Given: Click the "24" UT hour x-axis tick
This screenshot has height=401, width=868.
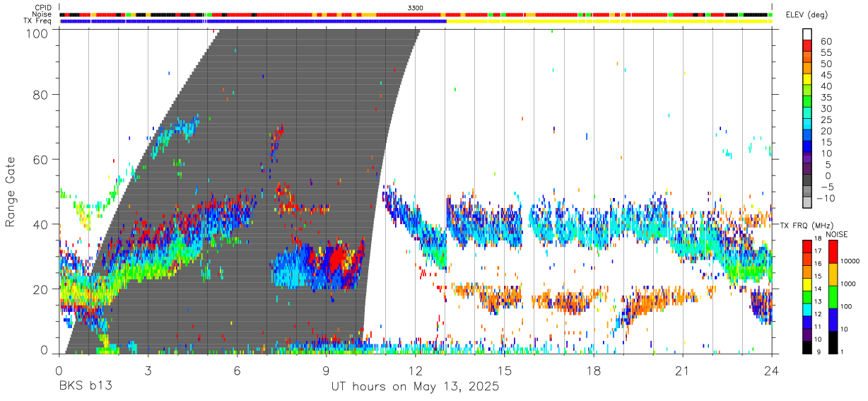Looking at the screenshot, I should [771, 371].
